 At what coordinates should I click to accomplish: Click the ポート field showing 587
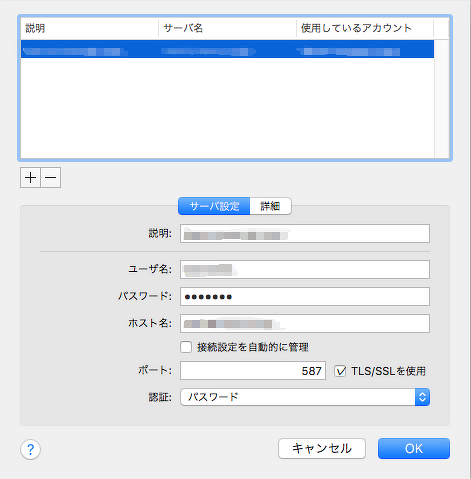[253, 371]
